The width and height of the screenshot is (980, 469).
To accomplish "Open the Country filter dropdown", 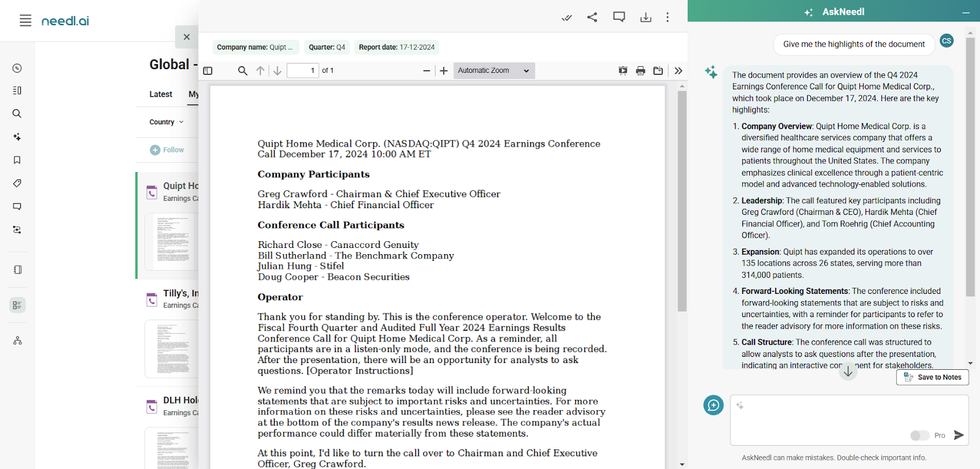I will pyautogui.click(x=167, y=122).
